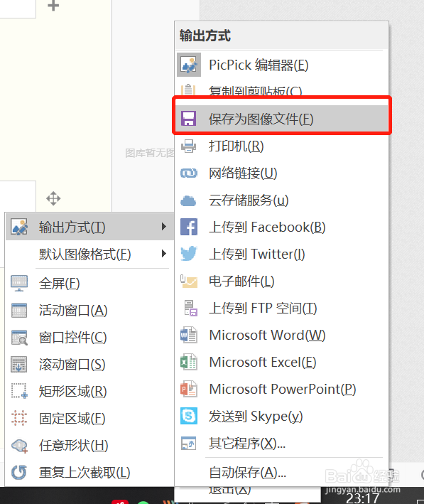Send output to Microsoft Excel(E)
Image resolution: width=424 pixels, height=504 pixels.
(x=282, y=362)
